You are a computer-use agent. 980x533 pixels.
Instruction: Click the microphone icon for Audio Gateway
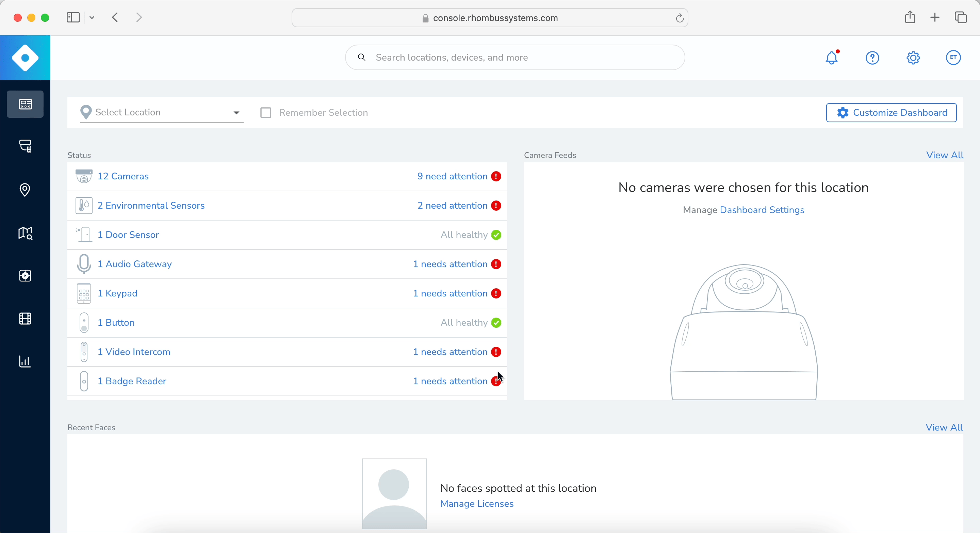coord(84,264)
